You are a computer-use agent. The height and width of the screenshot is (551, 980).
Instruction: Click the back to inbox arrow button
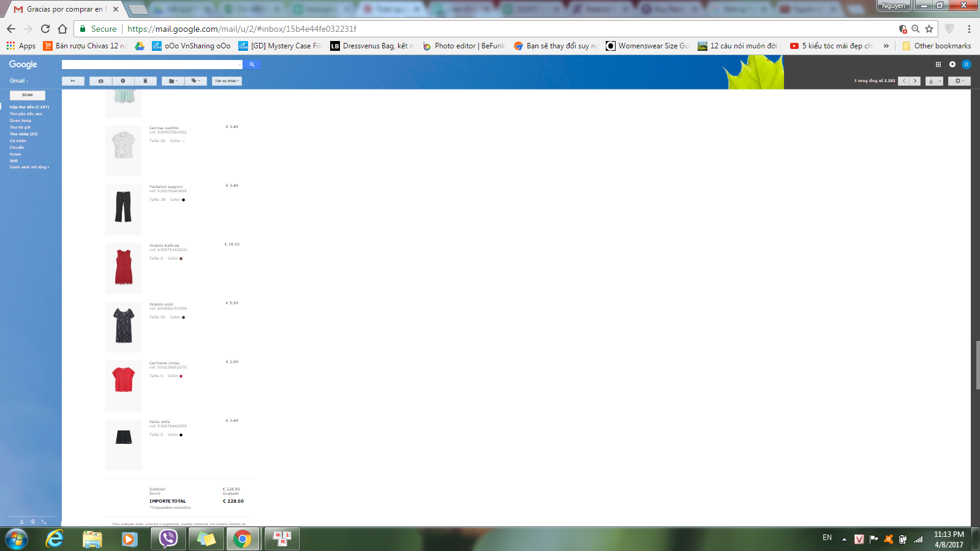(73, 81)
